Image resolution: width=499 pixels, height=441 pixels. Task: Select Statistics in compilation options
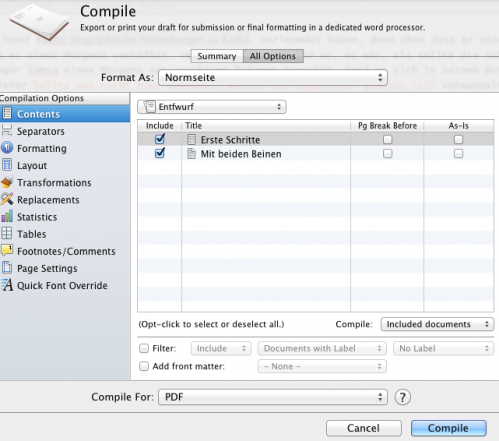[65, 217]
